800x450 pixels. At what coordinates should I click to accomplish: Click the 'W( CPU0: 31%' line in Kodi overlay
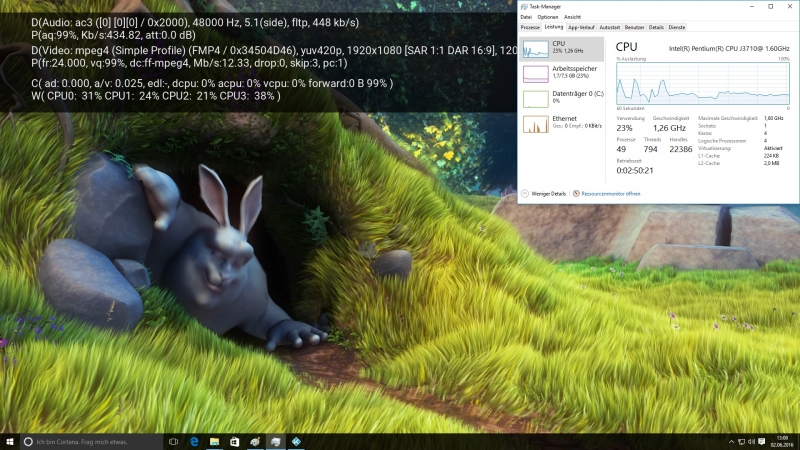tap(156, 96)
